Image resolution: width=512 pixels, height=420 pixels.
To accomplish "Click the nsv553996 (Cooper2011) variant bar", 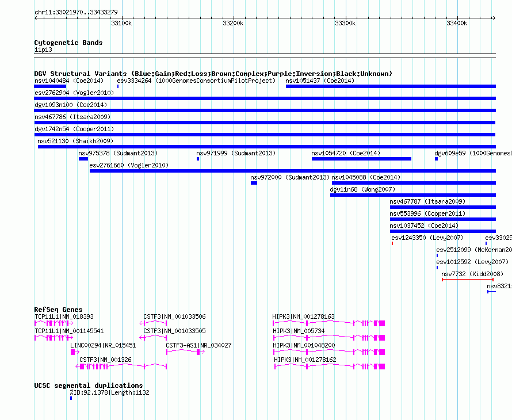I will pyautogui.click(x=443, y=219).
